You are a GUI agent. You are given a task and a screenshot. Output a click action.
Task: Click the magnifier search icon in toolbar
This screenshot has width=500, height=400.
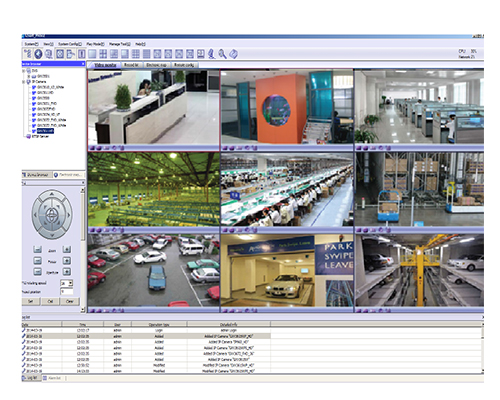click(x=222, y=54)
